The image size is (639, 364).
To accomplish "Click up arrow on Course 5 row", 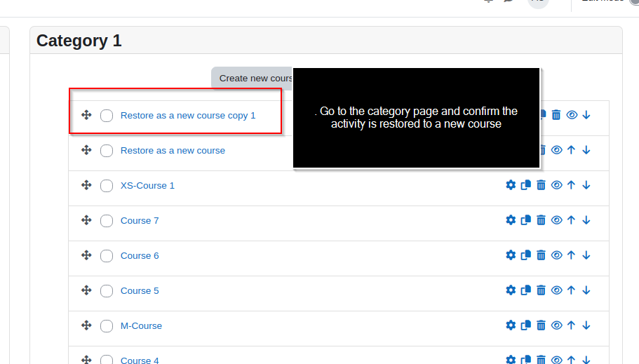I will pos(572,290).
